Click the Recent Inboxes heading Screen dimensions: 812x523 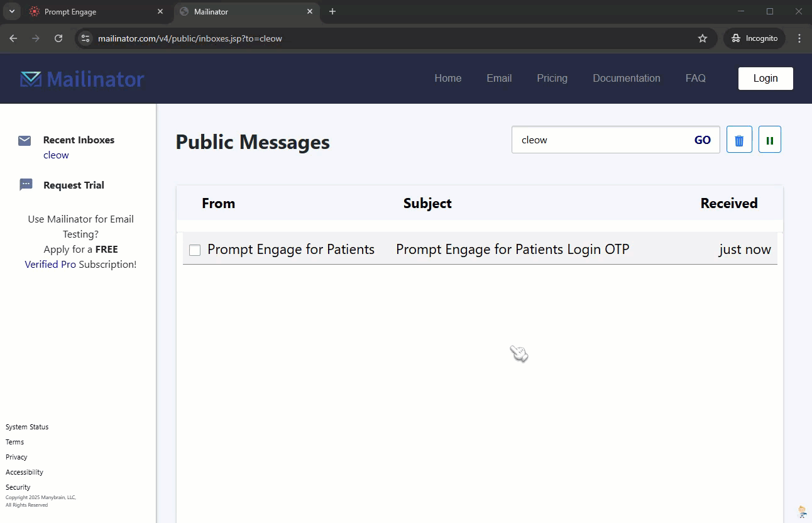tap(79, 140)
